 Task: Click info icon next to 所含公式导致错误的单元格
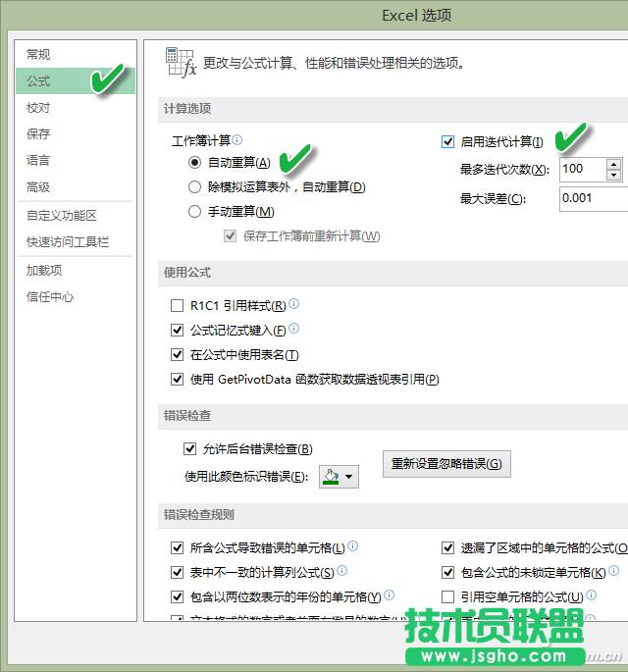(x=353, y=546)
